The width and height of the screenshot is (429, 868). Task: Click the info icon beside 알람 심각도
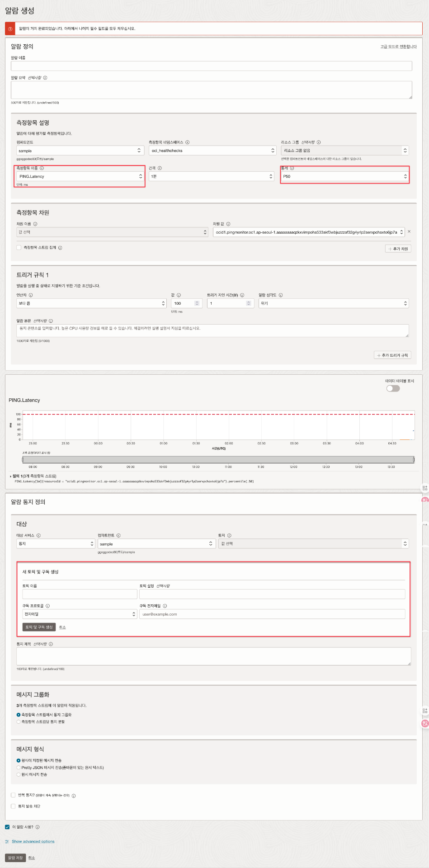(281, 295)
